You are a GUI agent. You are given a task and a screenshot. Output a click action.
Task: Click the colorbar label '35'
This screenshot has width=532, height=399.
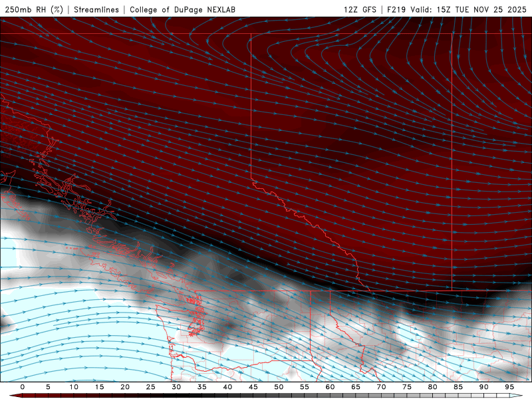tap(202, 387)
